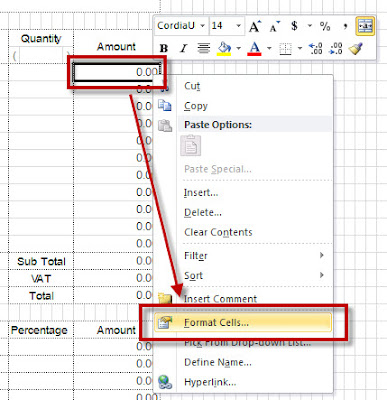Decrease decimal places
This screenshot has width=387, height=400.
(x=335, y=49)
